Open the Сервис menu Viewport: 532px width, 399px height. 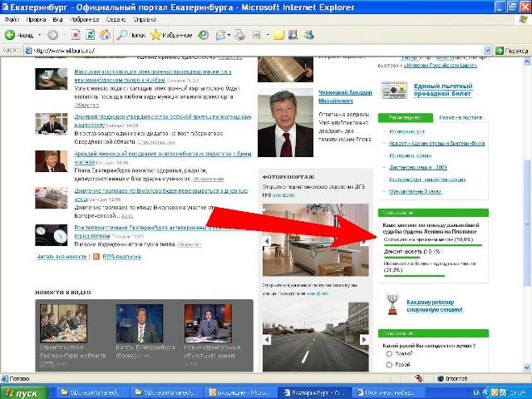(x=116, y=20)
